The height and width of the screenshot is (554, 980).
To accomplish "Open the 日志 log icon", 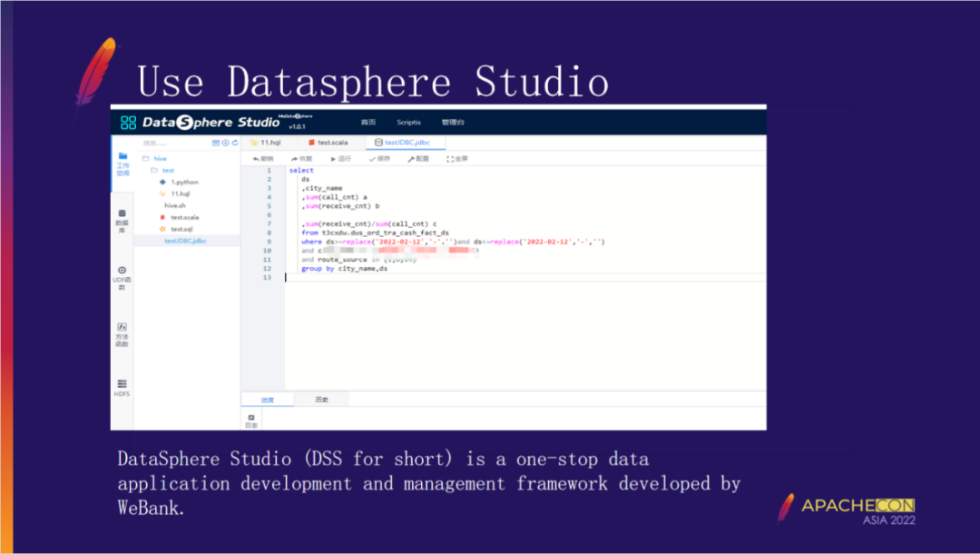I will [251, 420].
